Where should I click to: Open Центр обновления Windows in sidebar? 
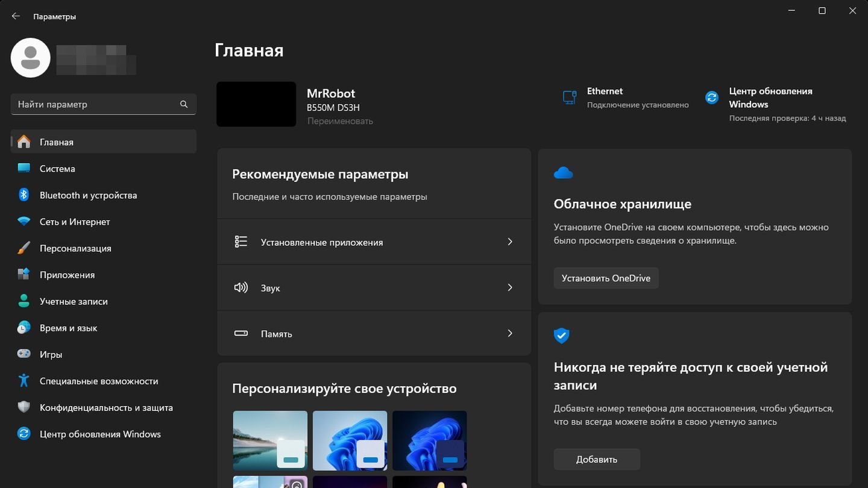click(104, 434)
